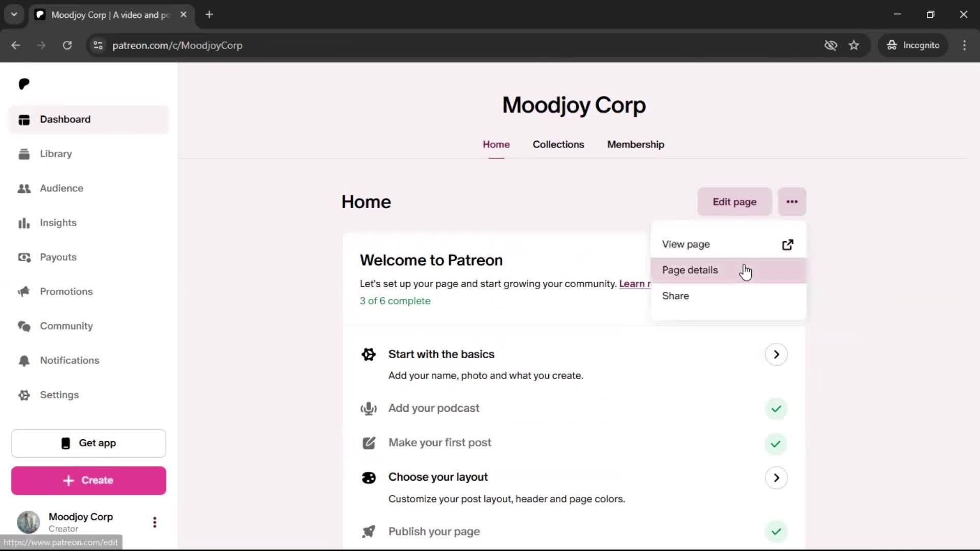Click the checkmark for Publish your page
980x551 pixels.
tap(776, 532)
